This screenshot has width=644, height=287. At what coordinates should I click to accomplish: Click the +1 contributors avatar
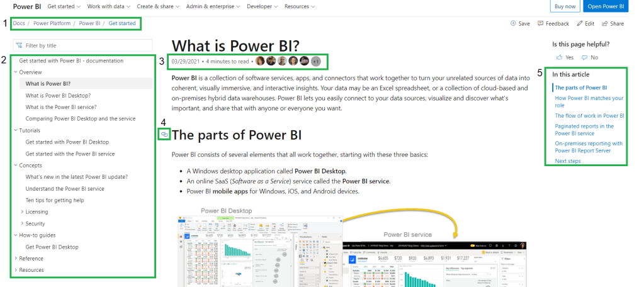point(316,61)
